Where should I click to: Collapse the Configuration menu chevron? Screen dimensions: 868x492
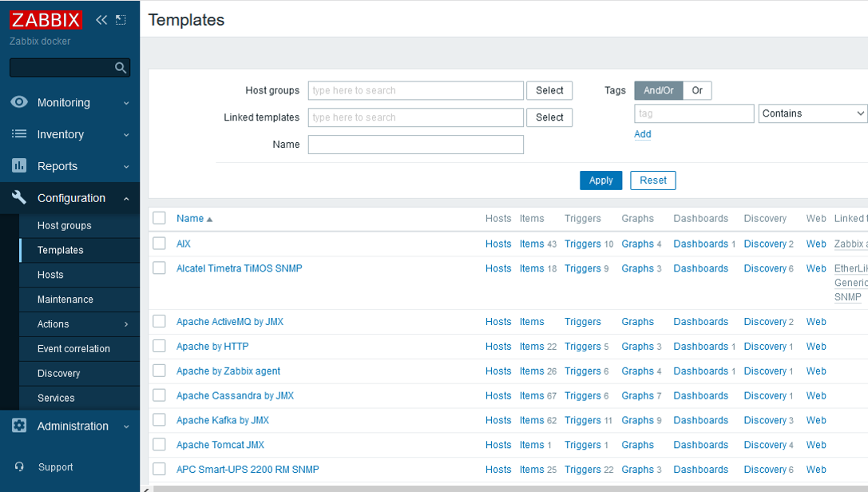point(126,198)
